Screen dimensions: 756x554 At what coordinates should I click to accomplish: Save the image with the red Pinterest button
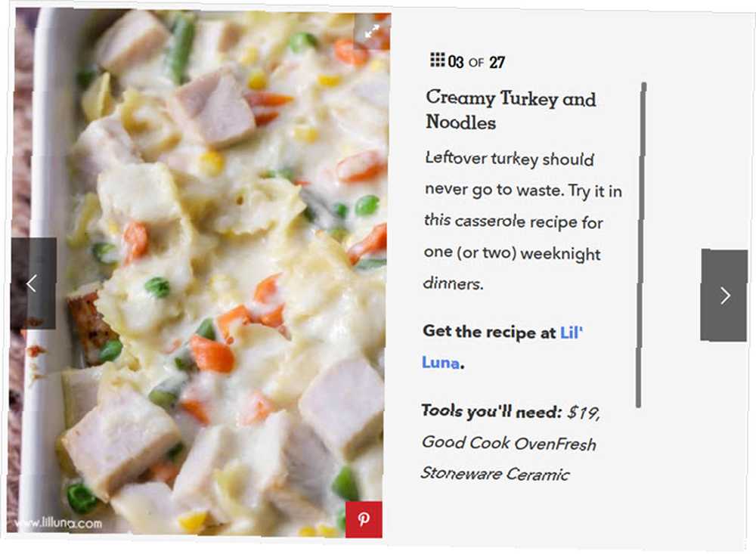click(364, 519)
